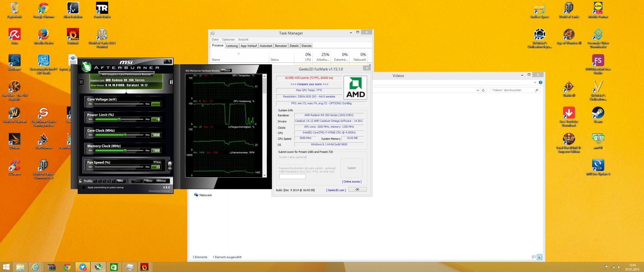Click the Kombustor K icon in Afterburner
This screenshot has height=272, width=644.
[x=82, y=82]
